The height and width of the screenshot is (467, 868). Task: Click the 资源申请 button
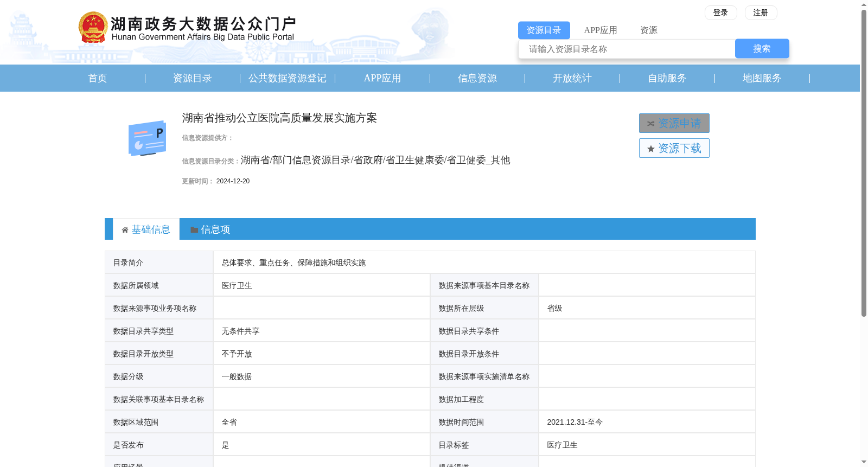(674, 123)
